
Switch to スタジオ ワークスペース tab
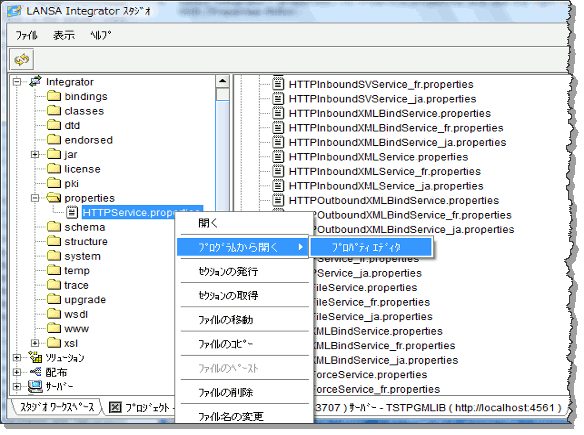pos(57,407)
